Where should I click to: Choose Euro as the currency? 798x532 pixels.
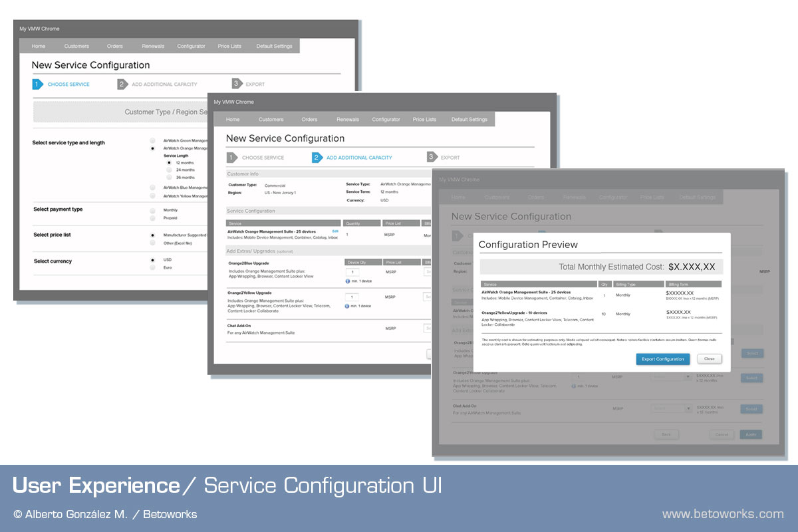tap(152, 268)
